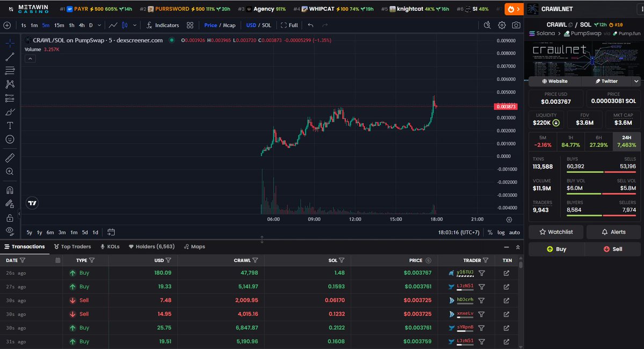This screenshot has width=644, height=349.
Task: Open transaction link for 180.09 buy
Action: click(x=506, y=273)
